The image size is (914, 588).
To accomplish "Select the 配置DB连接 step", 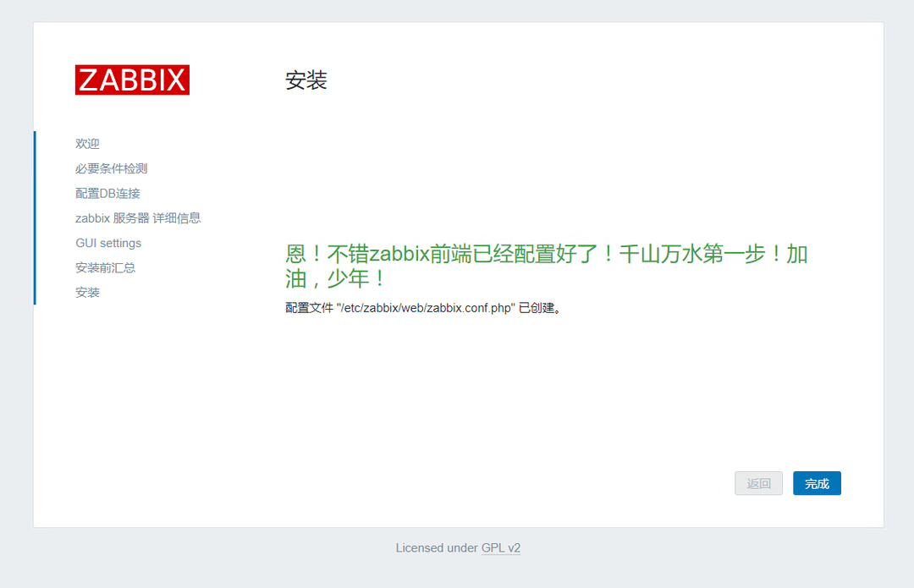I will point(107,194).
